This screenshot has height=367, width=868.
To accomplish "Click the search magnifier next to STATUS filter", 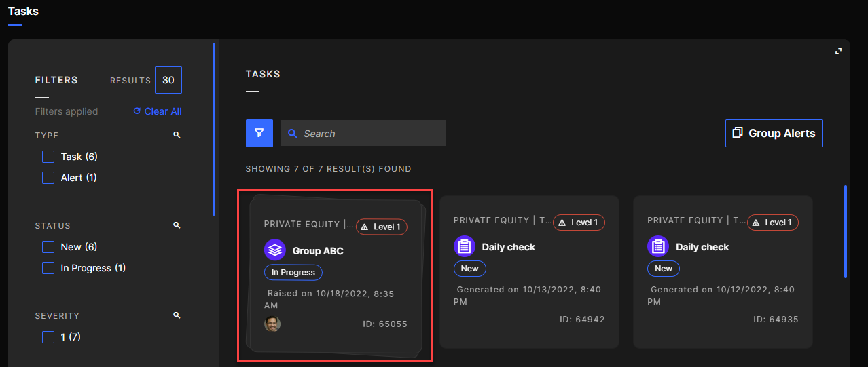I will pos(177,225).
